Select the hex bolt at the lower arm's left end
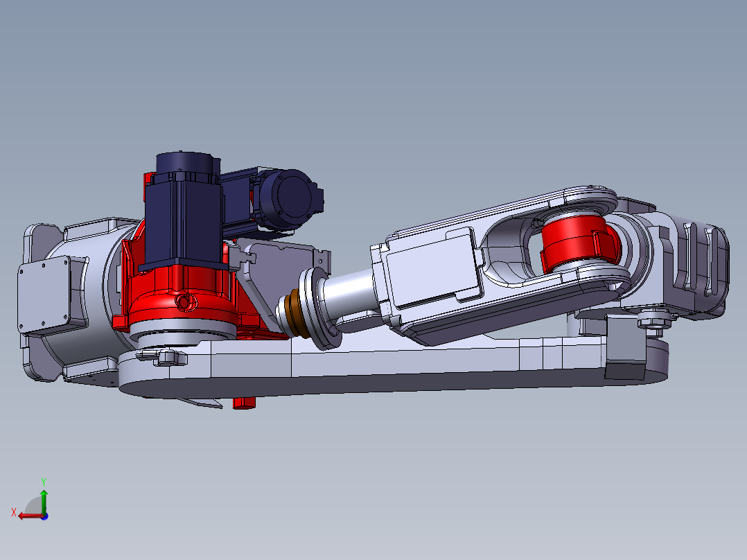Screen dimensions: 747x560 point(170,357)
